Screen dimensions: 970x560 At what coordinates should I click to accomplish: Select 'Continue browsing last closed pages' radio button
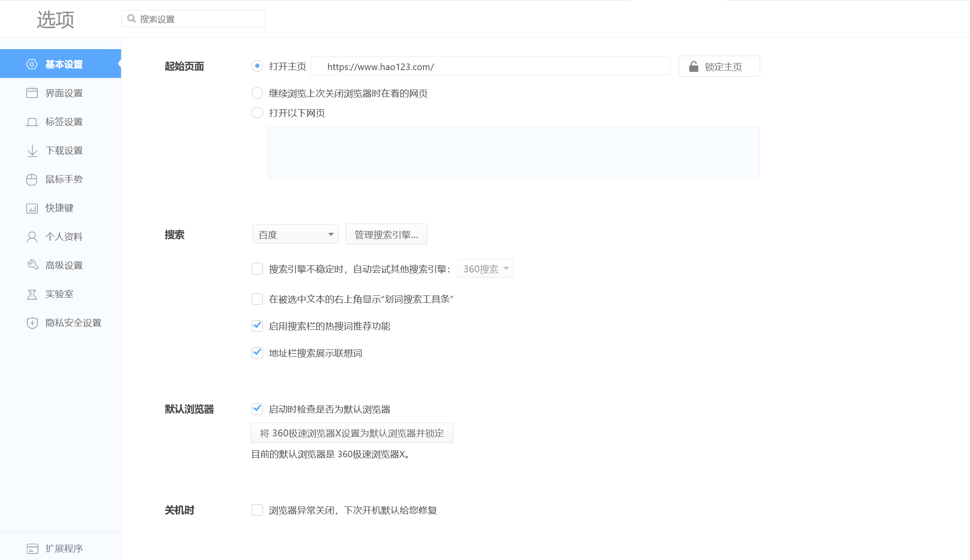257,93
